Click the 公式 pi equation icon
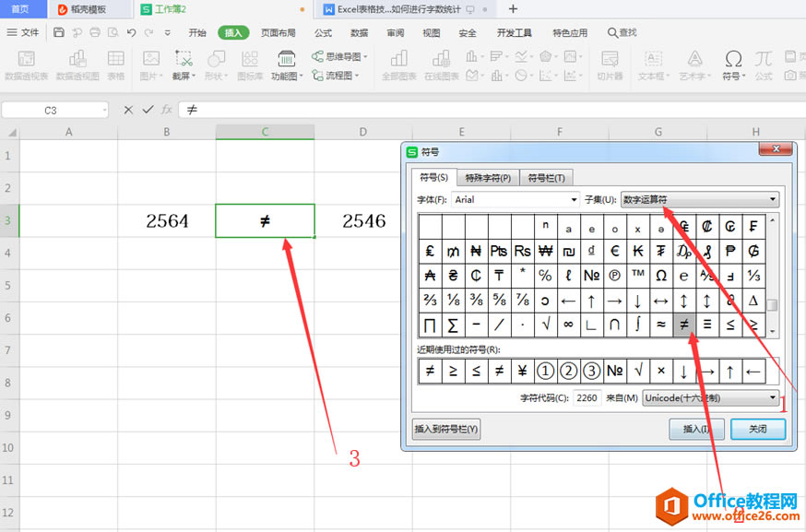 point(764,65)
